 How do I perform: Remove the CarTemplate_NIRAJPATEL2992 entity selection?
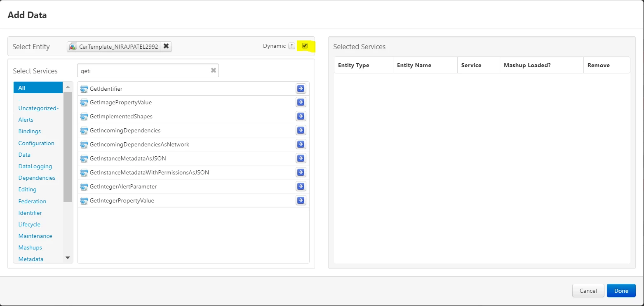[166, 46]
